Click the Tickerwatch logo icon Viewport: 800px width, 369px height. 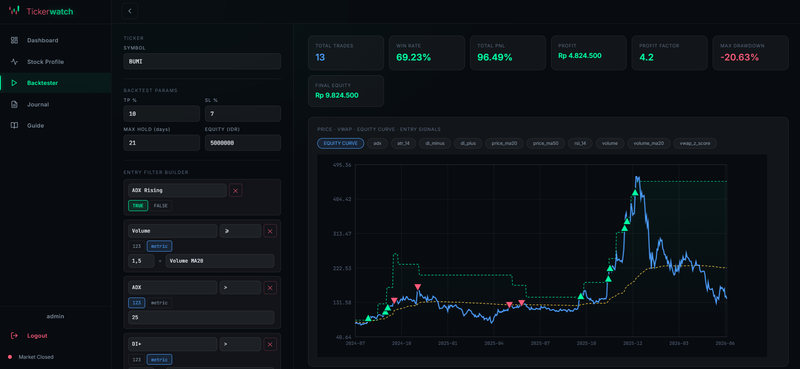[14, 11]
